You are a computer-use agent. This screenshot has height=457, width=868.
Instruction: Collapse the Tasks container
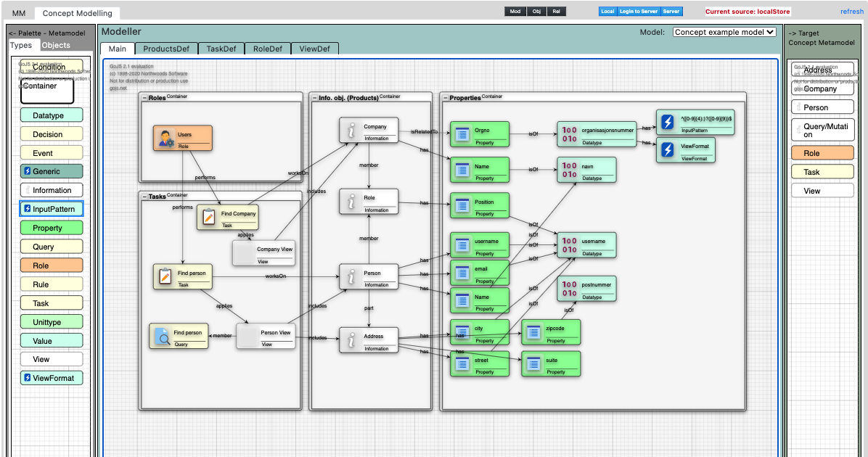coord(144,197)
